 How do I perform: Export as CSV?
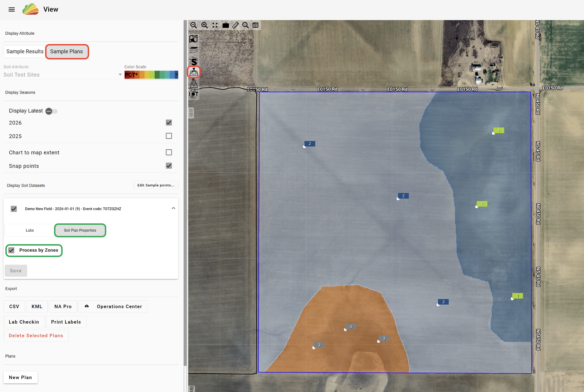point(14,306)
